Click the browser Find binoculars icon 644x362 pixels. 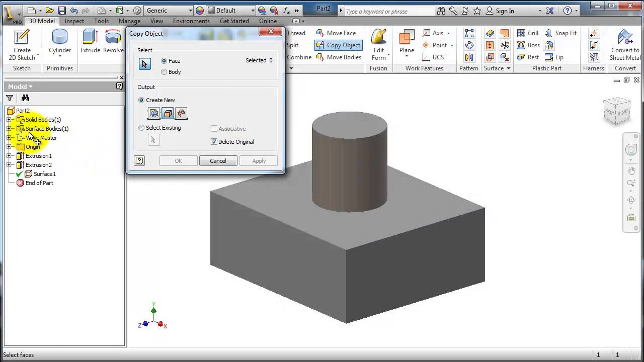click(x=25, y=98)
